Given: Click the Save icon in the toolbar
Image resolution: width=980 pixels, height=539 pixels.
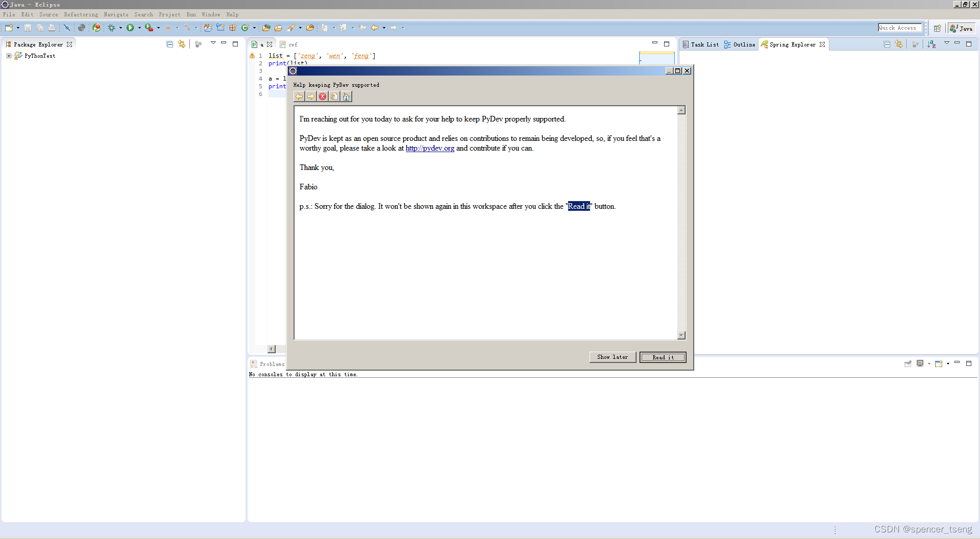Looking at the screenshot, I should coord(28,28).
